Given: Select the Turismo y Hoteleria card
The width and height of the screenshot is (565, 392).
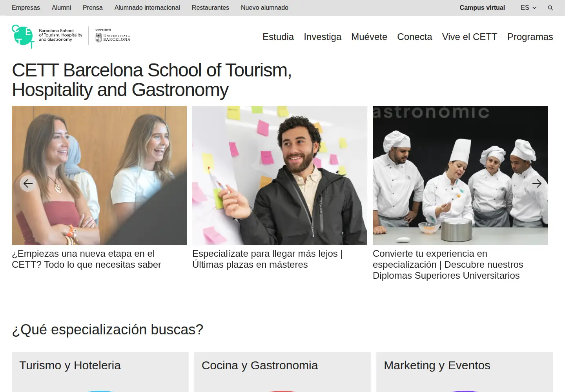Looking at the screenshot, I should (x=100, y=372).
